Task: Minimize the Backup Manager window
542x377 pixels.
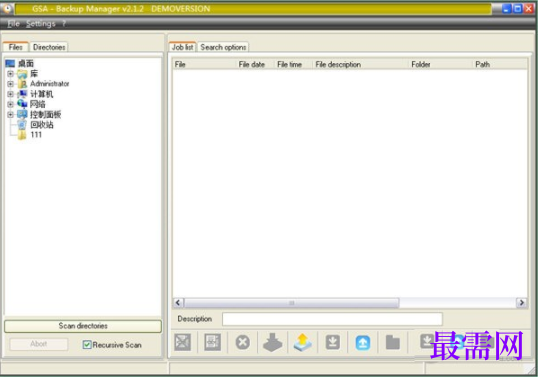Action: (x=506, y=9)
